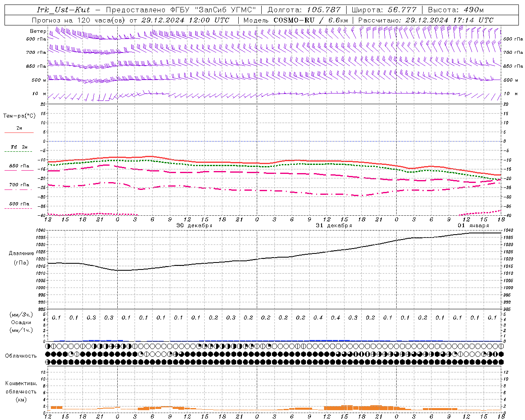The width and height of the screenshot is (525, 420).
Task: Click the 500 м wind level label on left
Action: coord(39,80)
